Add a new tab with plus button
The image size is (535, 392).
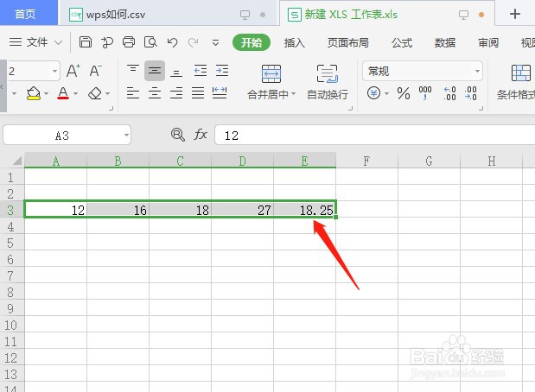click(514, 14)
